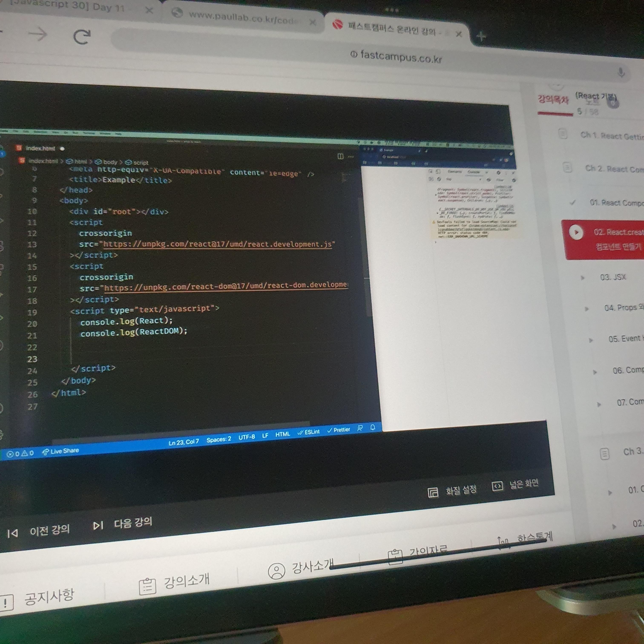Expand the 05. Event lecture item
This screenshot has height=644, width=644.
(x=623, y=339)
